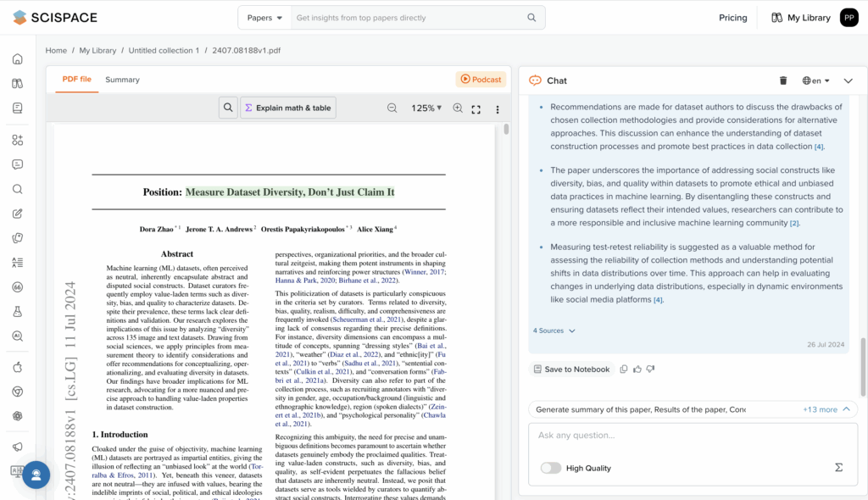This screenshot has height=500, width=868.
Task: Enter fullscreen mode for the PDF
Action: [x=476, y=109]
